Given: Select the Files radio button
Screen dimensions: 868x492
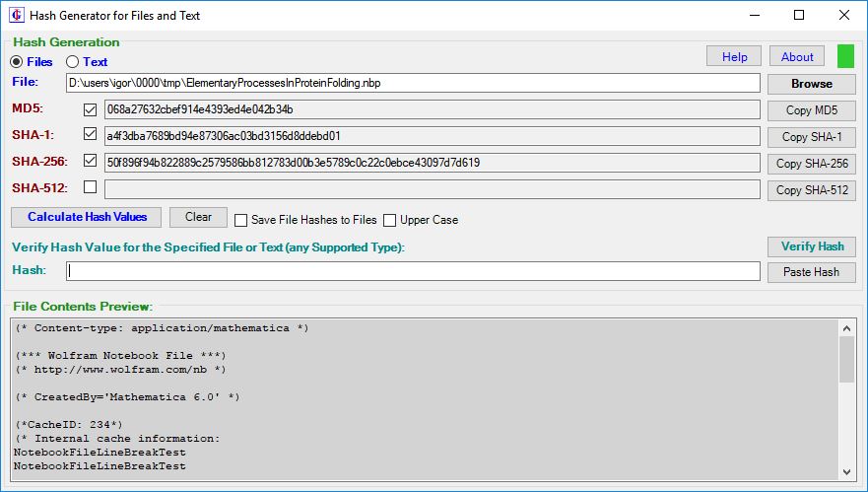Looking at the screenshot, I should tap(17, 62).
